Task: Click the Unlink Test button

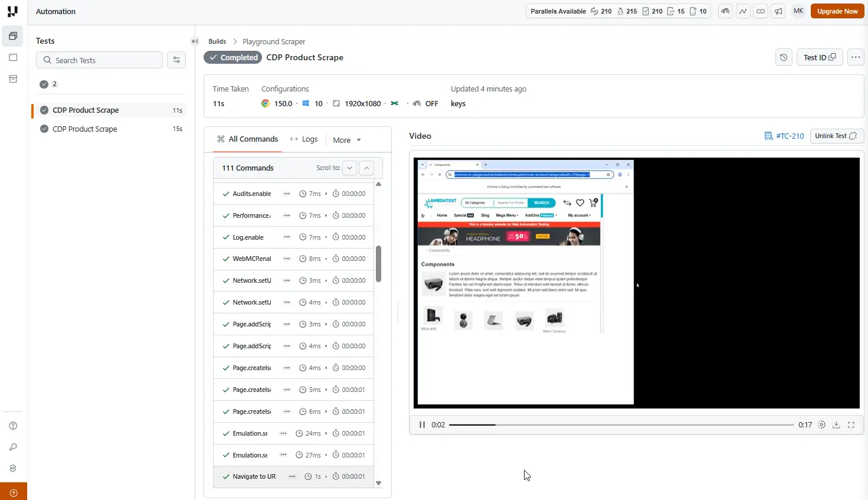Action: [837, 136]
